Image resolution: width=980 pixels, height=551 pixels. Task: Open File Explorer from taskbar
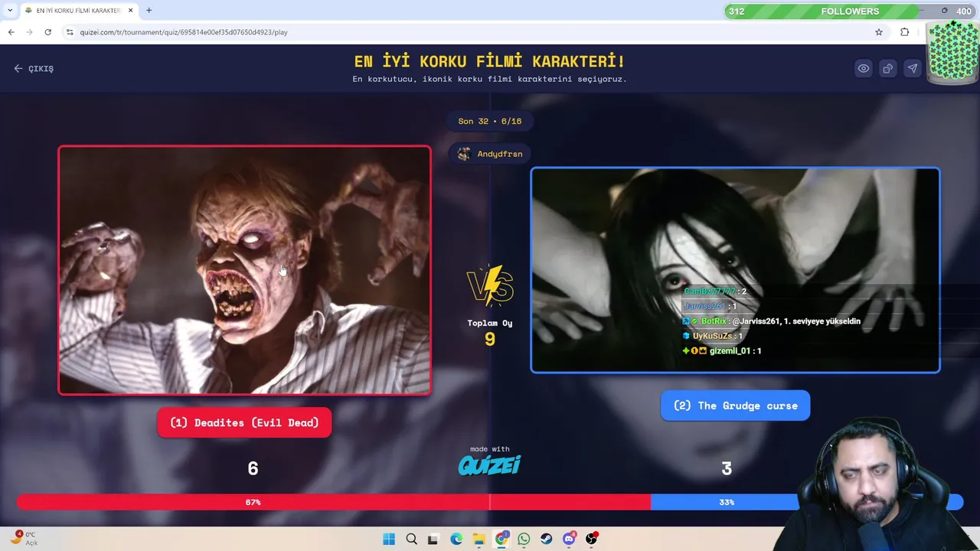[x=479, y=539]
